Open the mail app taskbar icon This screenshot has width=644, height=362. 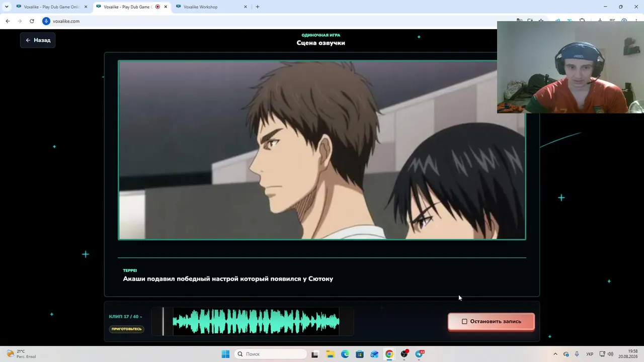pos(374,354)
